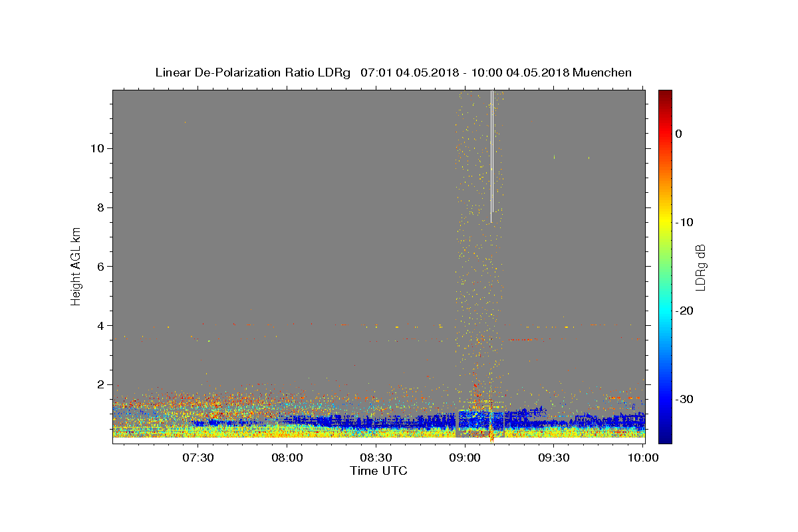This screenshot has height=532, width=798.
Task: Click the colorbar value '-10'
Action: click(x=686, y=222)
